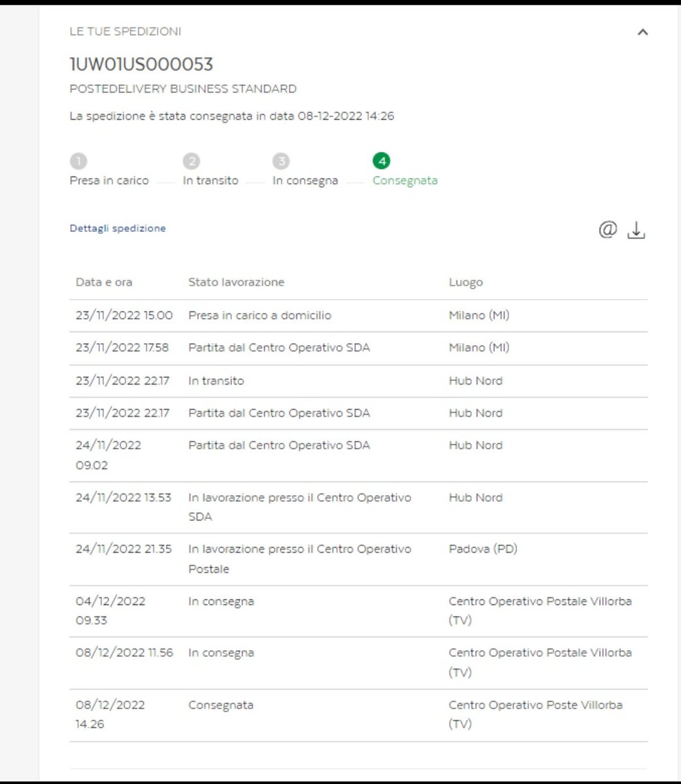Collapse the Le Tue Spedizioni section chevron
Image resolution: width=681 pixels, height=784 pixels.
point(642,32)
